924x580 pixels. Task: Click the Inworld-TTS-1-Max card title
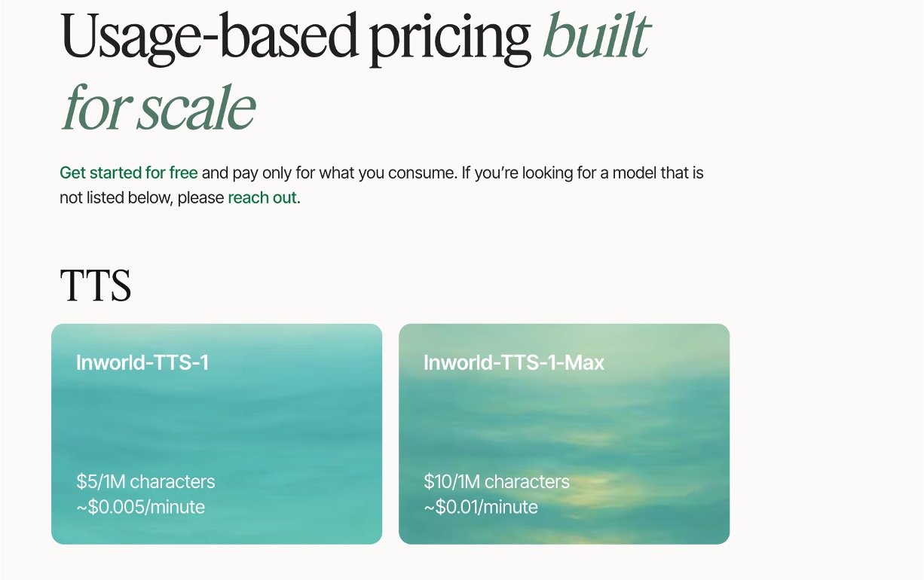[513, 362]
